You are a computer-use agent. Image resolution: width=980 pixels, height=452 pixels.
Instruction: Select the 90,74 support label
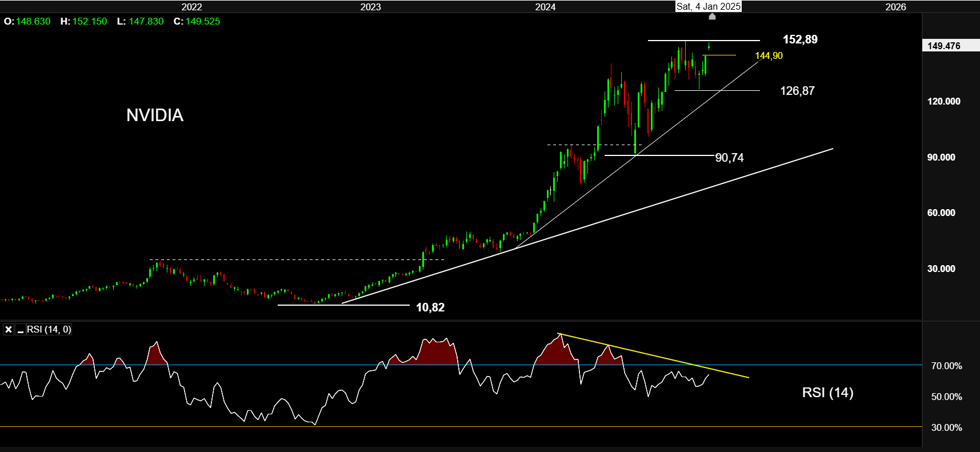click(730, 158)
